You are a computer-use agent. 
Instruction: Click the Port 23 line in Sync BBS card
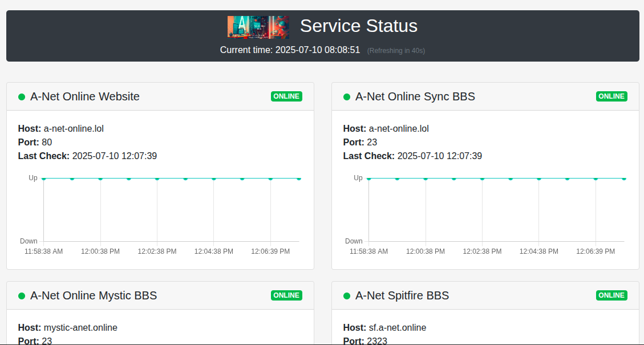pos(360,142)
